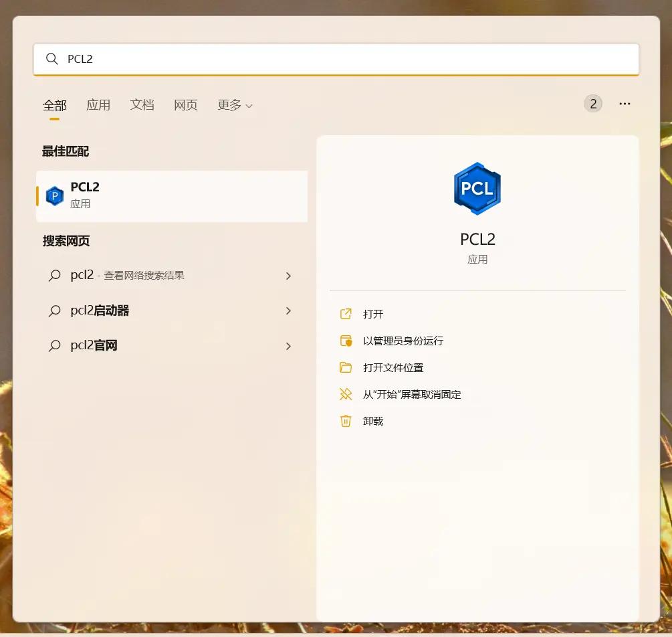Choose 卸载 to uninstall PCL2
The image size is (672, 637).
[373, 422]
